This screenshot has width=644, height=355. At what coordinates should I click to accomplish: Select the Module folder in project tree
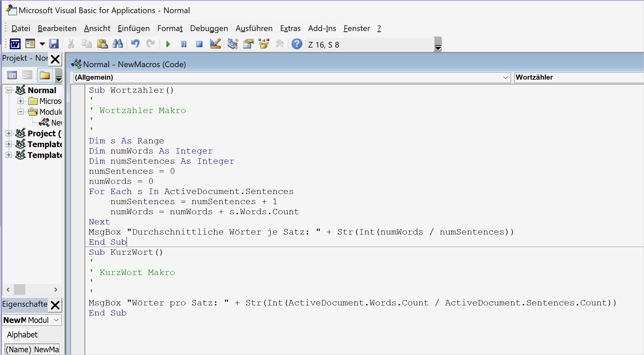point(51,112)
